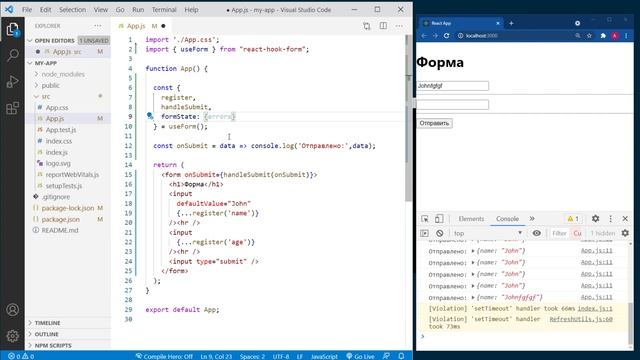Click the name input containing Johnfgfgf
640x360 pixels.
452,86
